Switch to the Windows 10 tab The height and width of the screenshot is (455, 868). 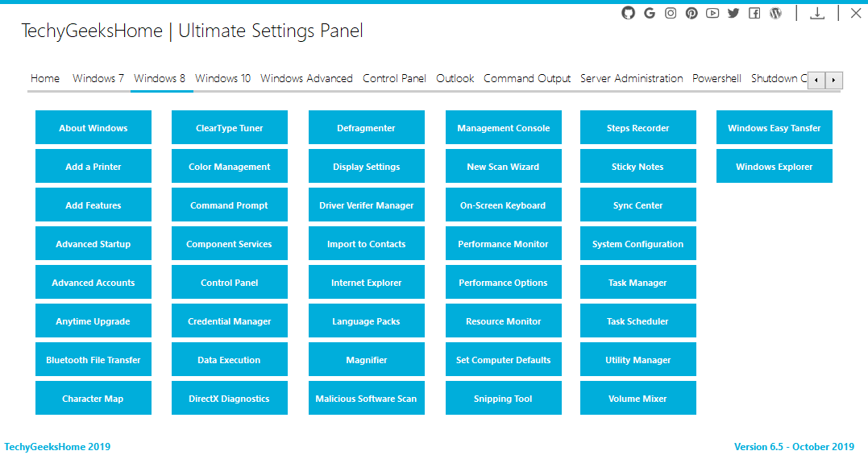(222, 78)
